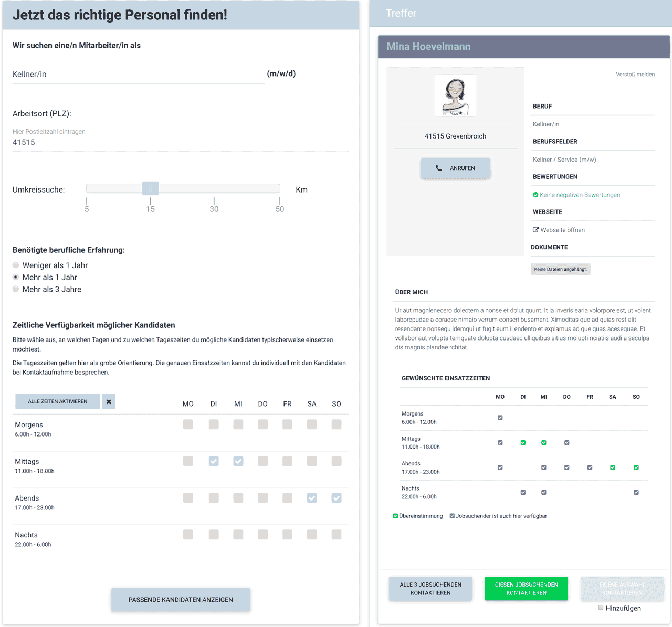This screenshot has width=672, height=627.
Task: Click Morgens 6.00h - 12.00h label in search form
Action: tap(33, 429)
